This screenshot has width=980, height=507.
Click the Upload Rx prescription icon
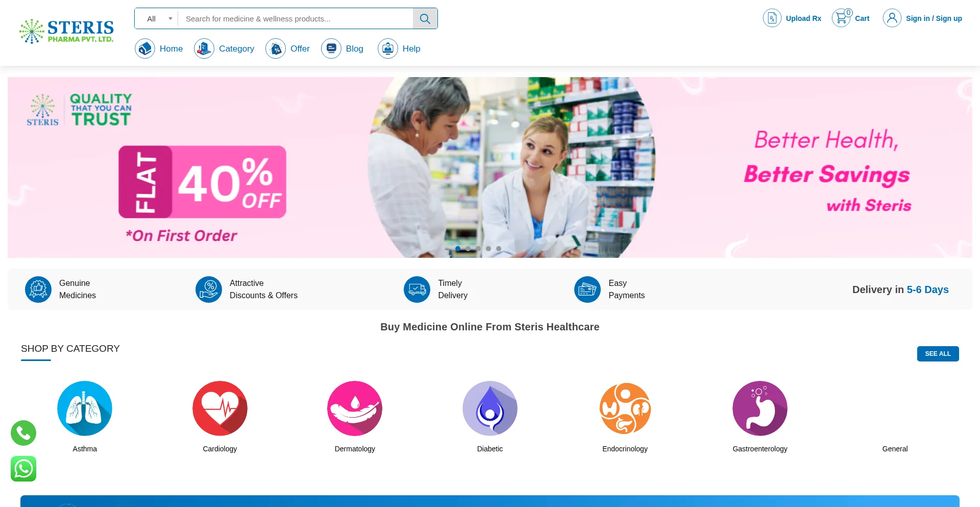click(772, 18)
